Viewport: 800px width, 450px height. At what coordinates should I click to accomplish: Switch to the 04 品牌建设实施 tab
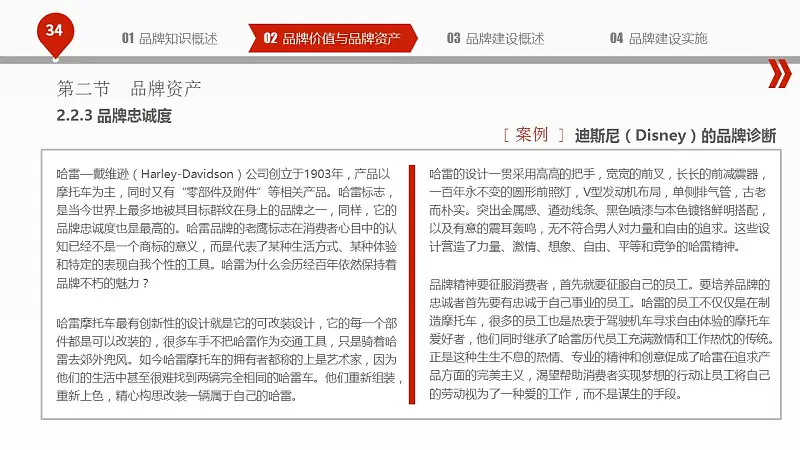pyautogui.click(x=658, y=38)
